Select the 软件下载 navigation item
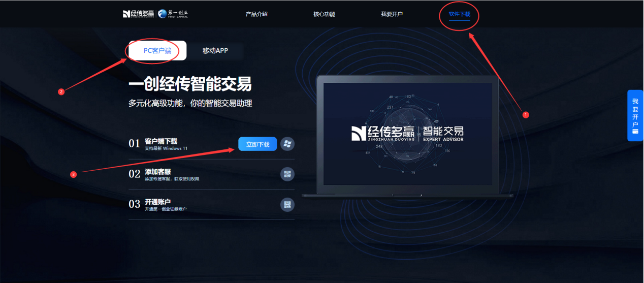The width and height of the screenshot is (644, 283). [459, 14]
